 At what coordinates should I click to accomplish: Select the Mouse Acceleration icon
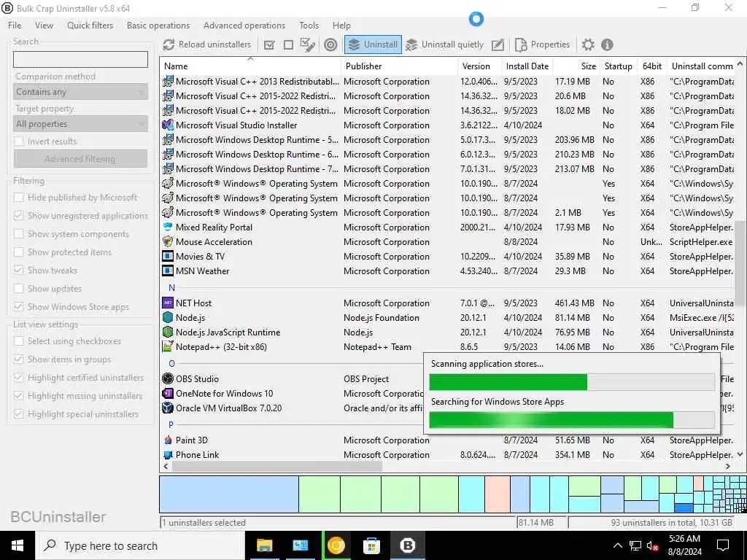[x=168, y=242]
